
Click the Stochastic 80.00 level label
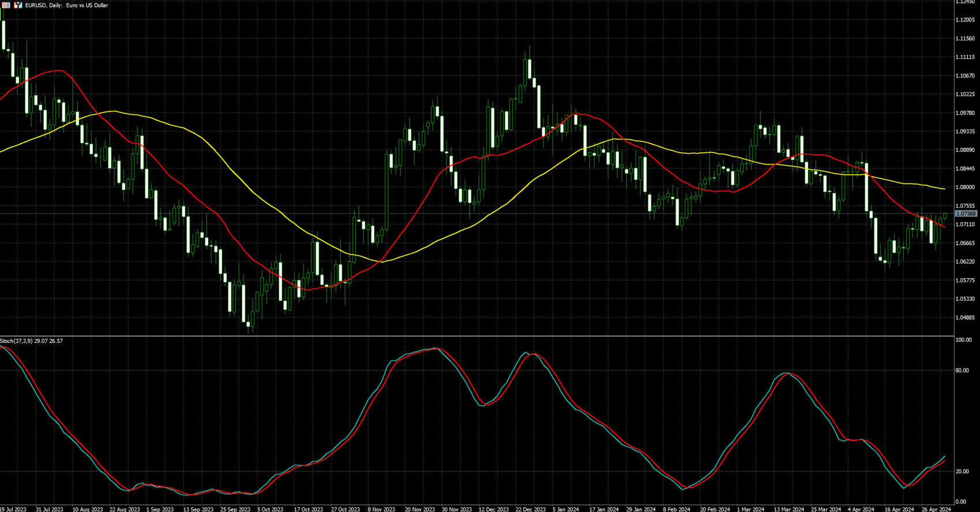[x=962, y=371]
